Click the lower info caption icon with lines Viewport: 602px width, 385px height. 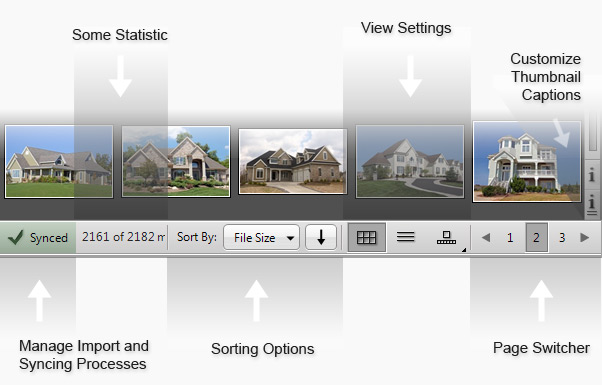click(592, 204)
